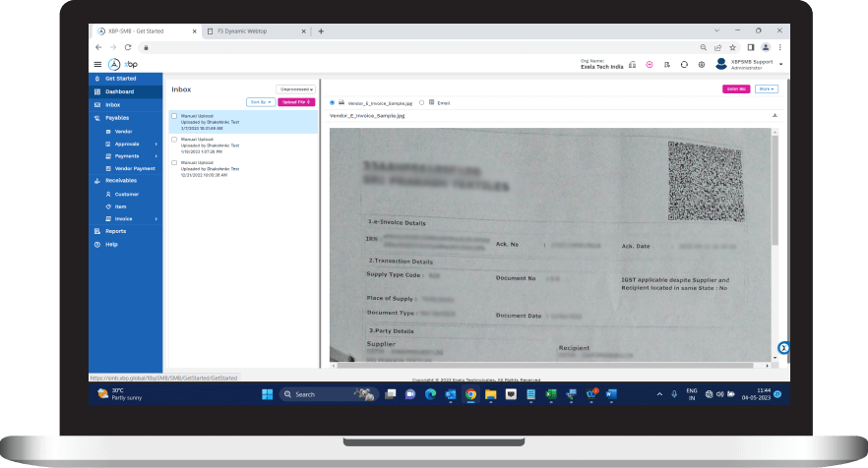Viewport: 868px width, 468px height.
Task: Close the FS Dynamic Webtop tab
Action: pyautogui.click(x=303, y=31)
